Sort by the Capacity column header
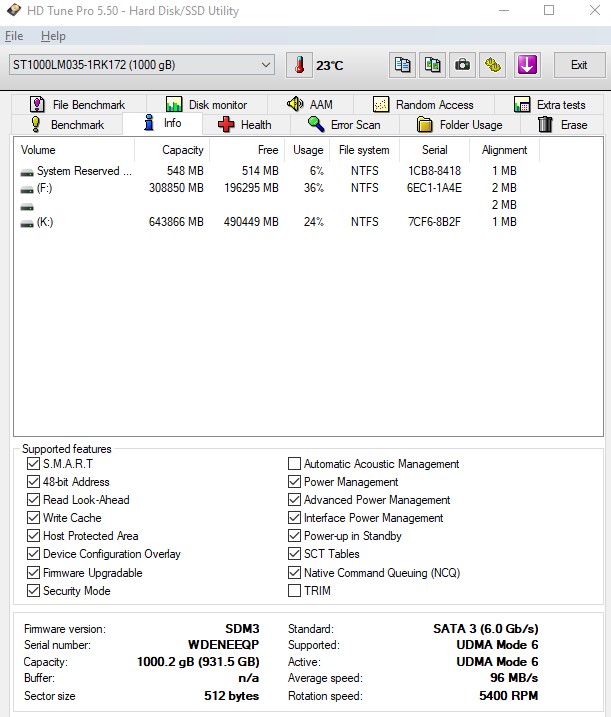This screenshot has height=717, width=611. tap(172, 150)
